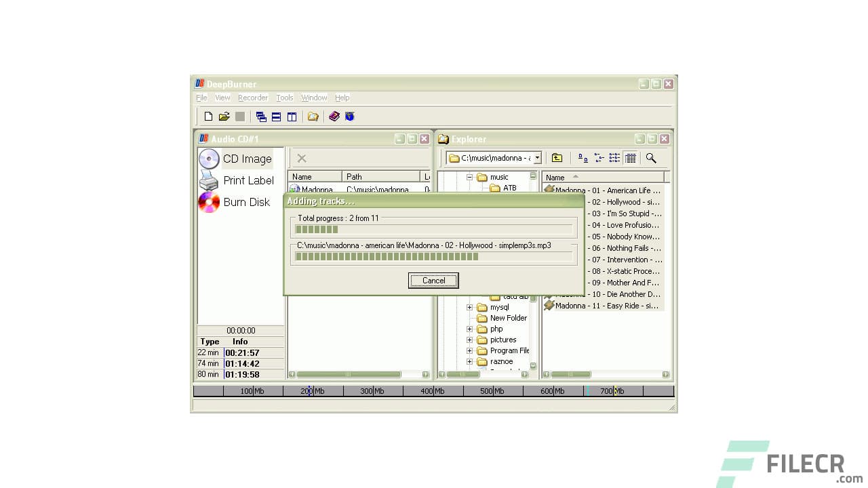The width and height of the screenshot is (868, 488).
Task: Toggle the Explorer panel folder icon
Action: pyautogui.click(x=313, y=117)
